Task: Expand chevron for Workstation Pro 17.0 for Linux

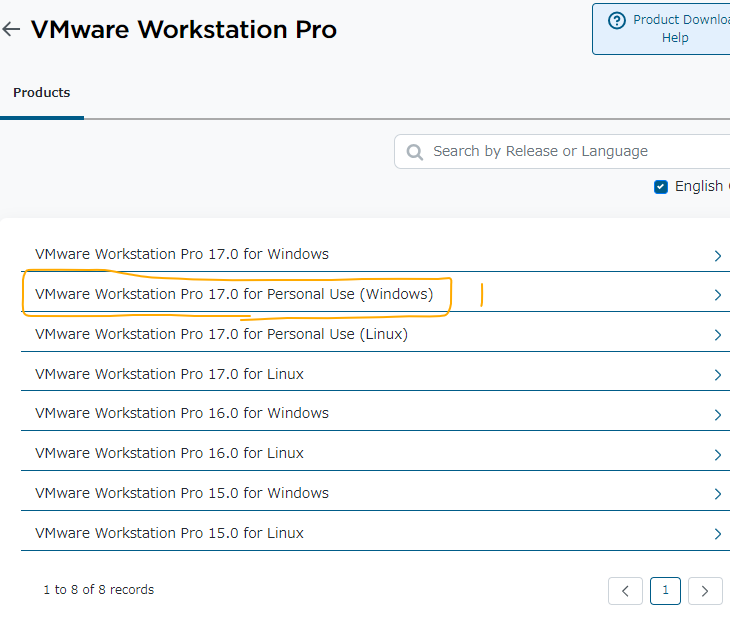Action: pos(717,375)
